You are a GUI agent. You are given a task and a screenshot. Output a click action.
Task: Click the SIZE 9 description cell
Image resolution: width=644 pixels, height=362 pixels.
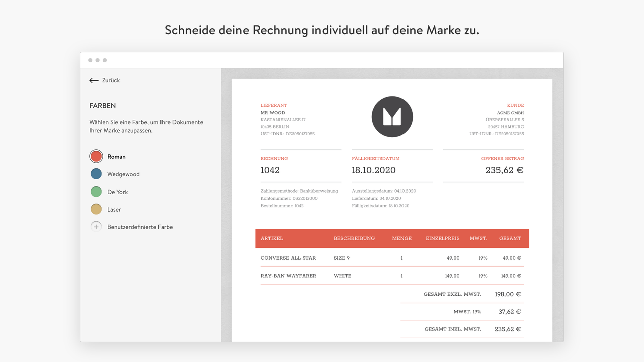342,258
